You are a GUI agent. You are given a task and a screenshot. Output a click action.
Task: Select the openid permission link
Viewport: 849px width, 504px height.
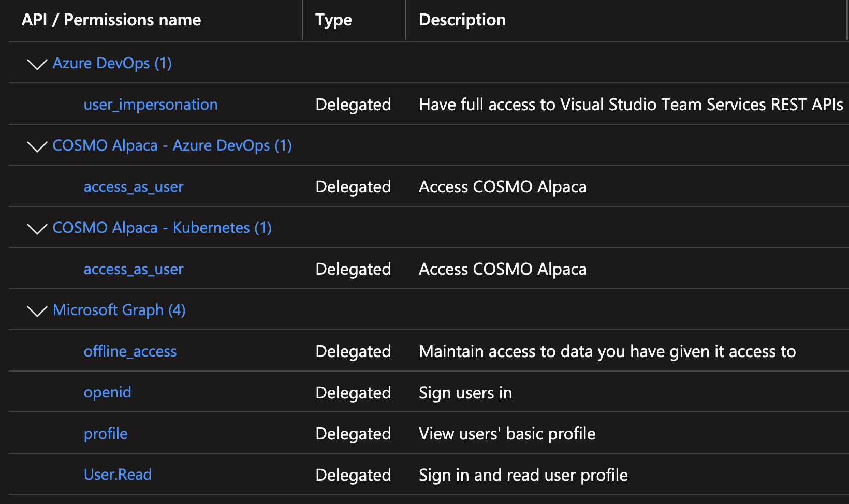pyautogui.click(x=107, y=392)
